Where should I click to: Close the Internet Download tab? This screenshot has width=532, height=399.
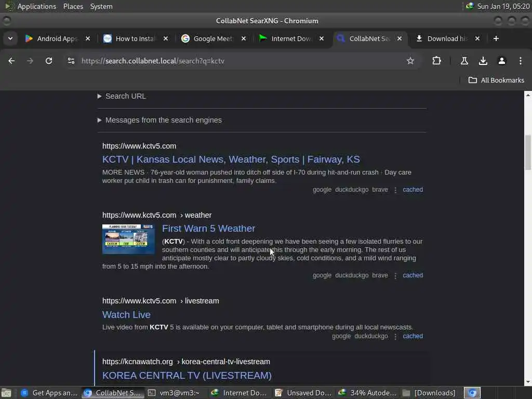[321, 38]
